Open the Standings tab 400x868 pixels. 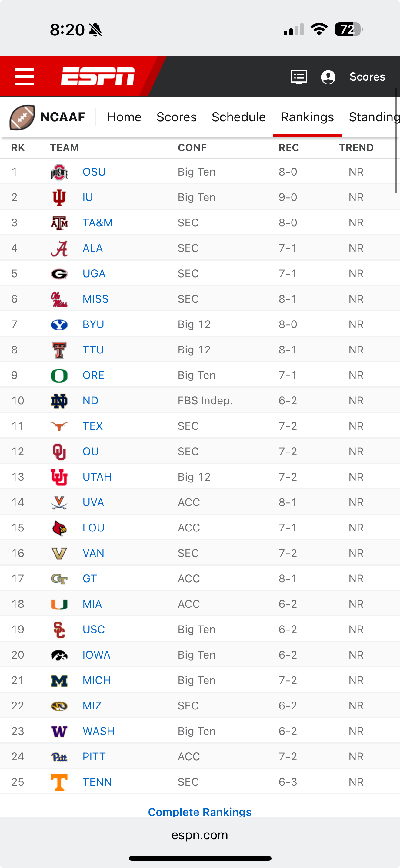[374, 117]
